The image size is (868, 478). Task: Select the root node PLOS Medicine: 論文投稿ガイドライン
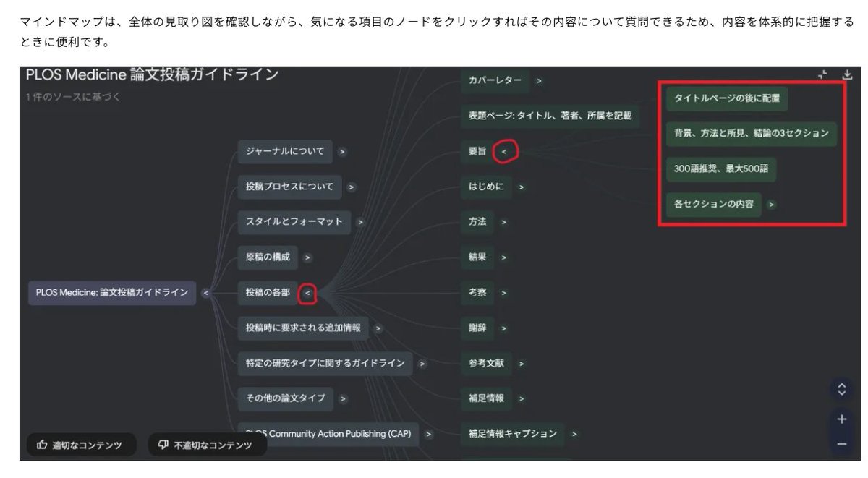pos(112,293)
